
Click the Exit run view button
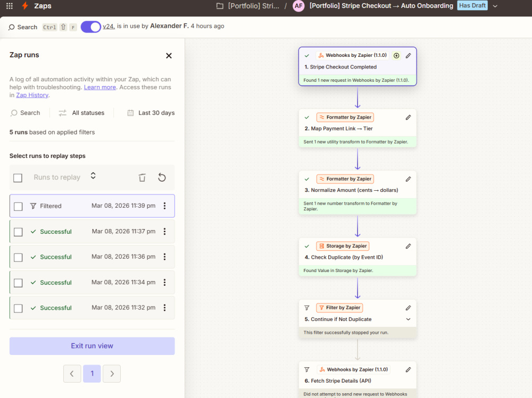coord(92,346)
